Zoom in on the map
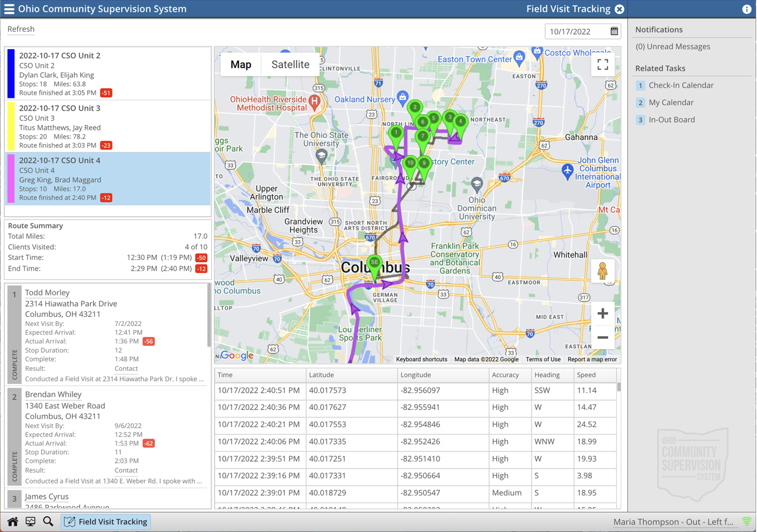757x532 pixels. pos(602,314)
